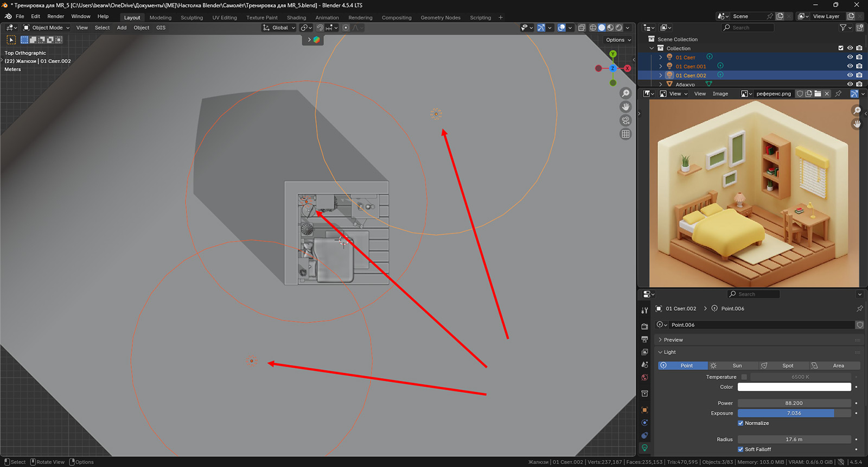Open the light Data properties tab icon
The height and width of the screenshot is (467, 868).
click(644, 448)
